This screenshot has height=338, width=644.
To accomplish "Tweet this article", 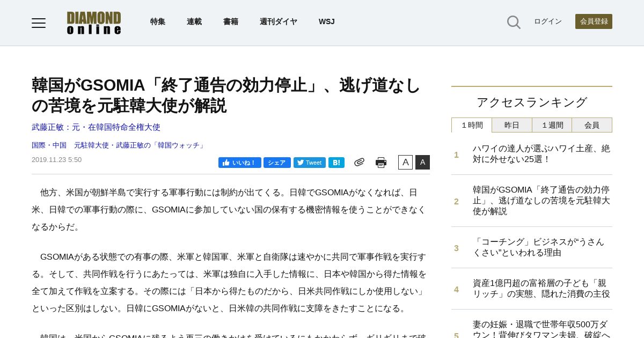I will click(310, 163).
